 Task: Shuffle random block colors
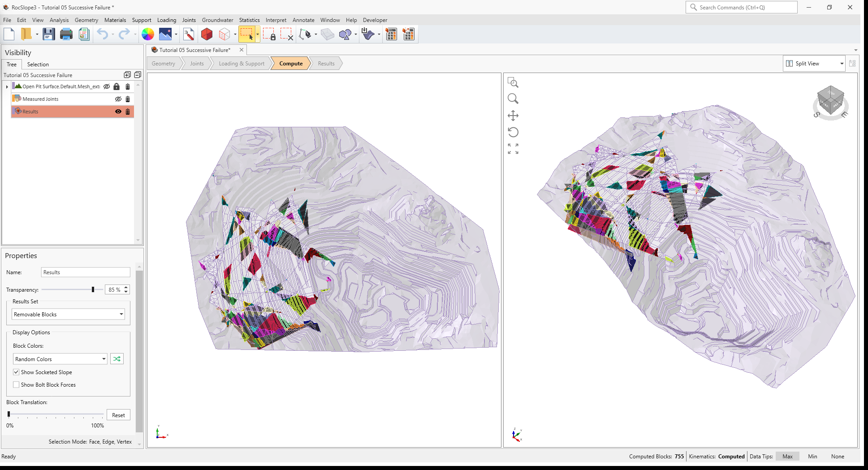[117, 359]
